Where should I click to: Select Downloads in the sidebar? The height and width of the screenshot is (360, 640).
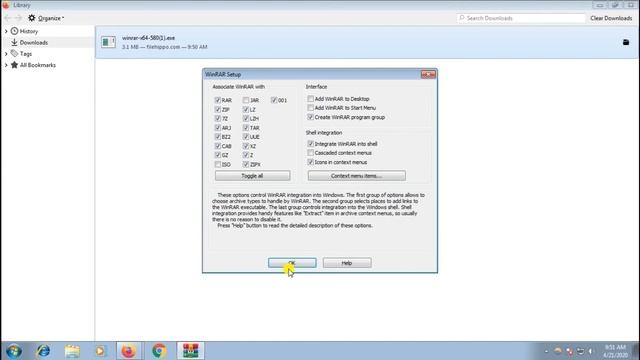33,42
